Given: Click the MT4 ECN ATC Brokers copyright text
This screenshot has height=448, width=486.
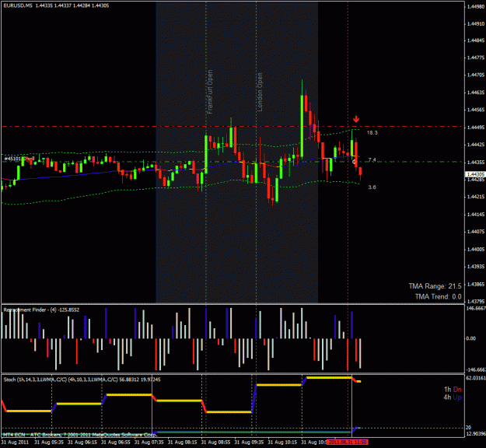Looking at the screenshot, I should coord(79,435).
